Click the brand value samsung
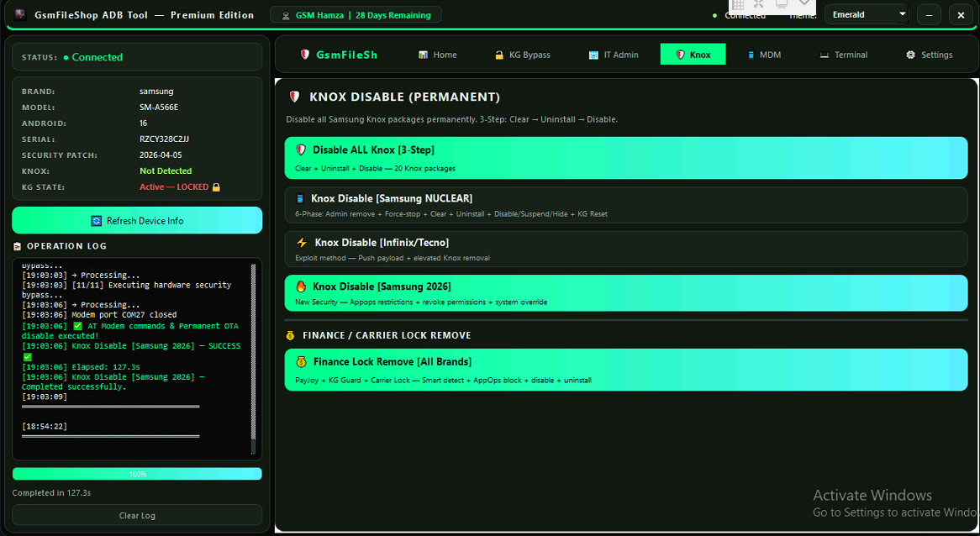Image resolution: width=980 pixels, height=536 pixels. coord(156,92)
